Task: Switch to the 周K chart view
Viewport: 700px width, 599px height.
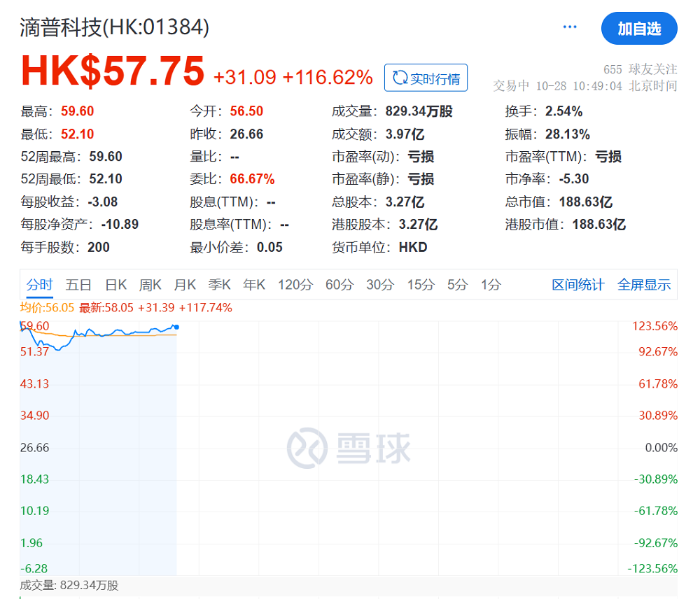Action: point(150,285)
